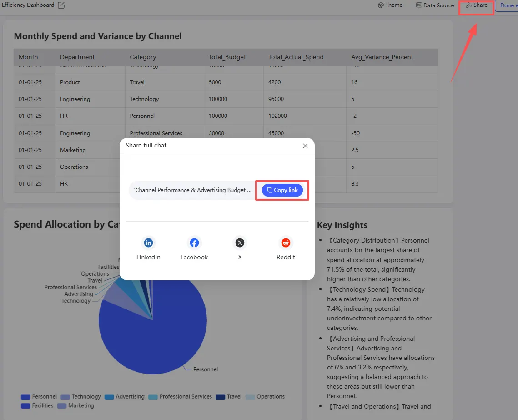Share to Facebook icon
This screenshot has height=420, width=518.
point(194,243)
